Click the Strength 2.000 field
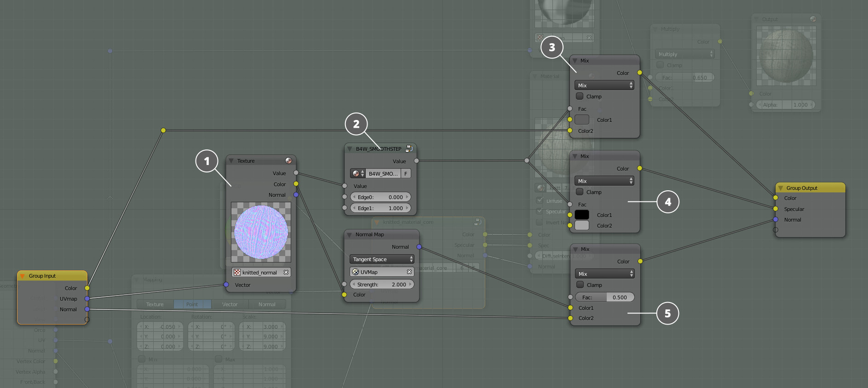The width and height of the screenshot is (868, 388). [381, 285]
